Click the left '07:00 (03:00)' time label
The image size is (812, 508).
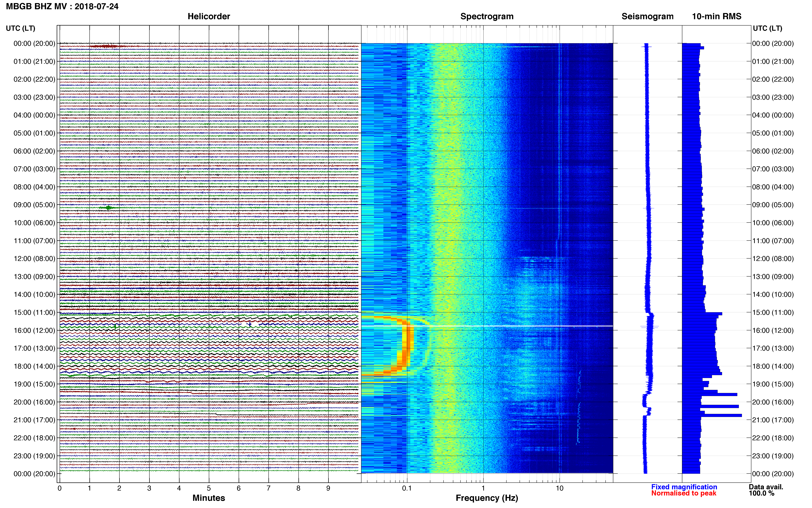pyautogui.click(x=34, y=169)
